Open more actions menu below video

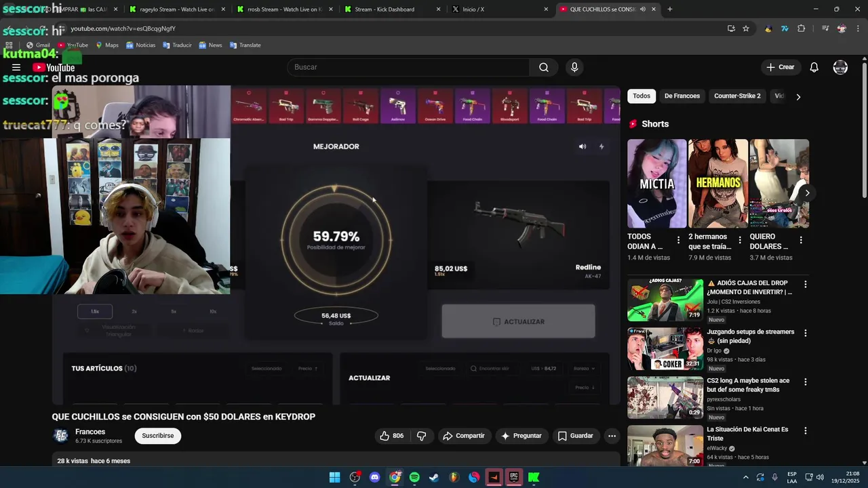tap(612, 436)
